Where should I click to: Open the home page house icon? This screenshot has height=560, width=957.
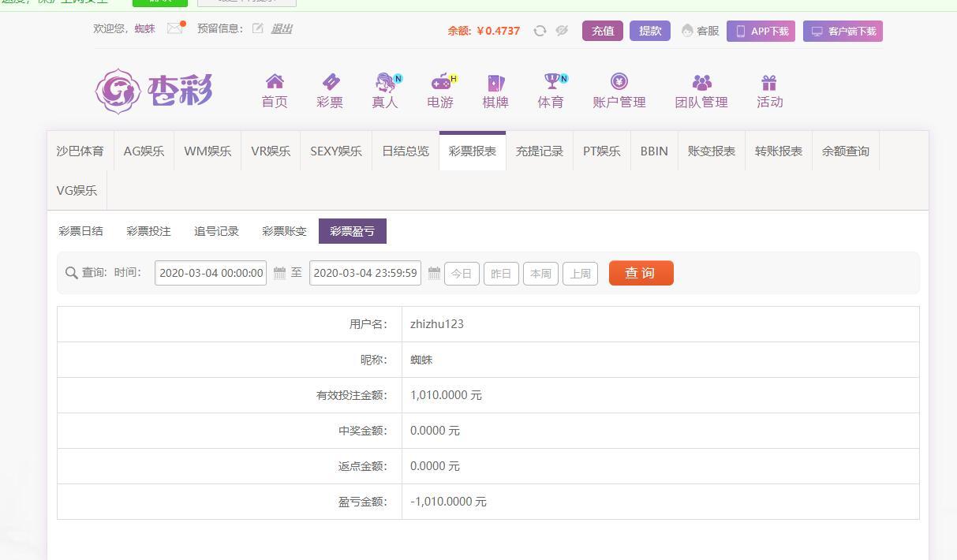(275, 82)
